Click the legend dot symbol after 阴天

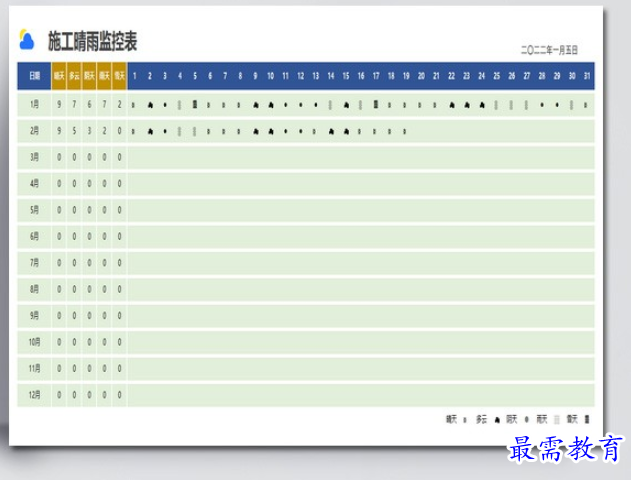pyautogui.click(x=526, y=420)
